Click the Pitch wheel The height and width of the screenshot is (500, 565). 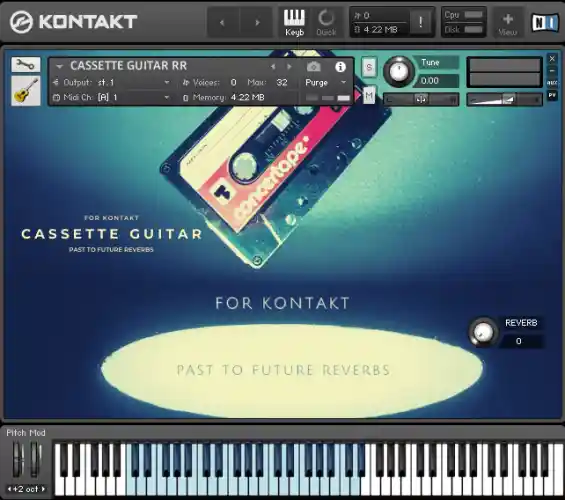click(x=18, y=460)
